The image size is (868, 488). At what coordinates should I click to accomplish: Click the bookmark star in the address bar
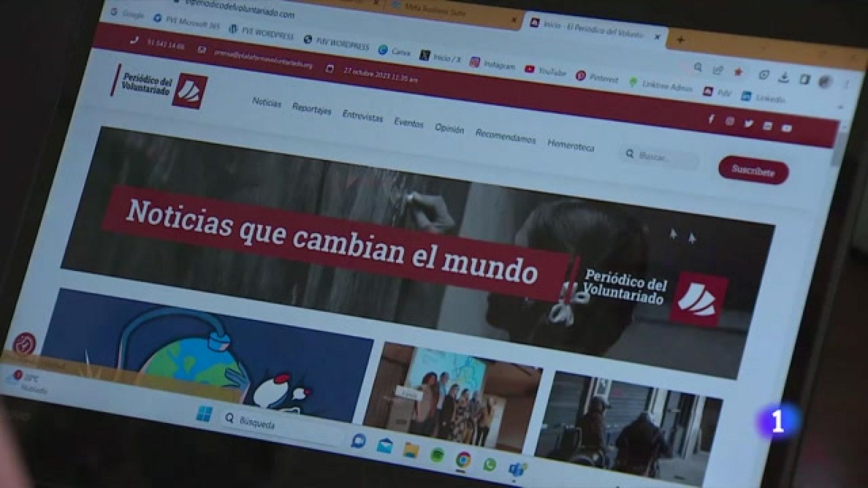click(737, 70)
